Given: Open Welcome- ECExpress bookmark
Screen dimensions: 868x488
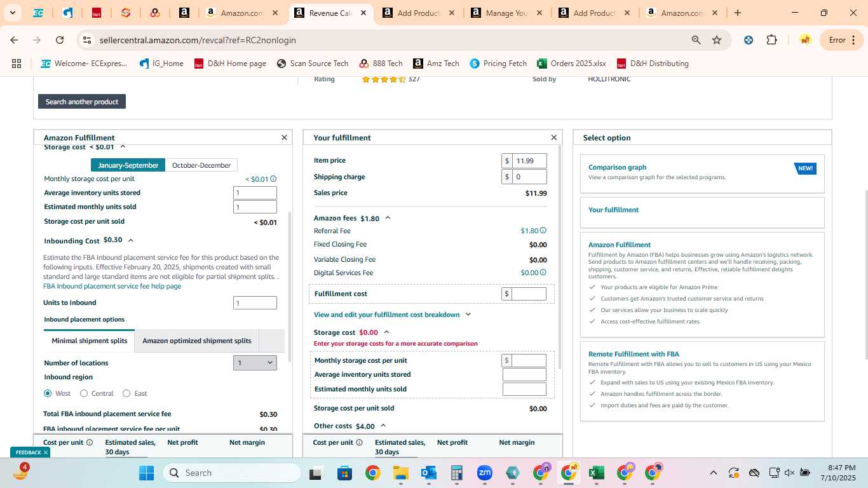Looking at the screenshot, I should 84,64.
